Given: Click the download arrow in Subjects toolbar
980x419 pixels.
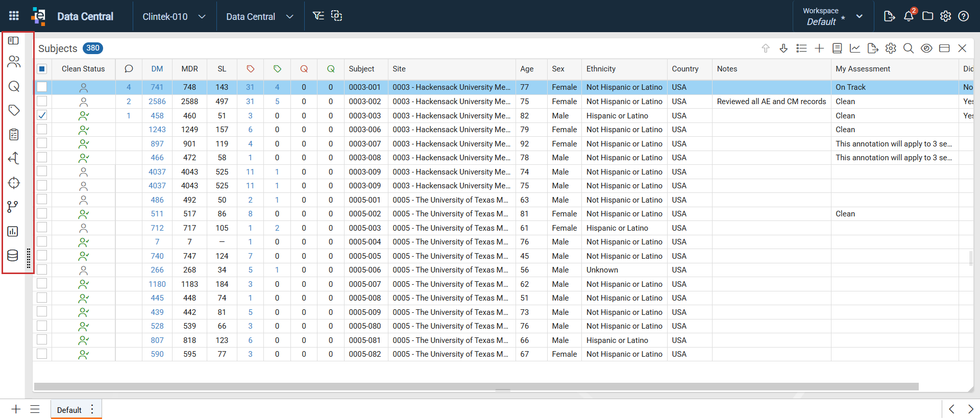Looking at the screenshot, I should click(783, 48).
